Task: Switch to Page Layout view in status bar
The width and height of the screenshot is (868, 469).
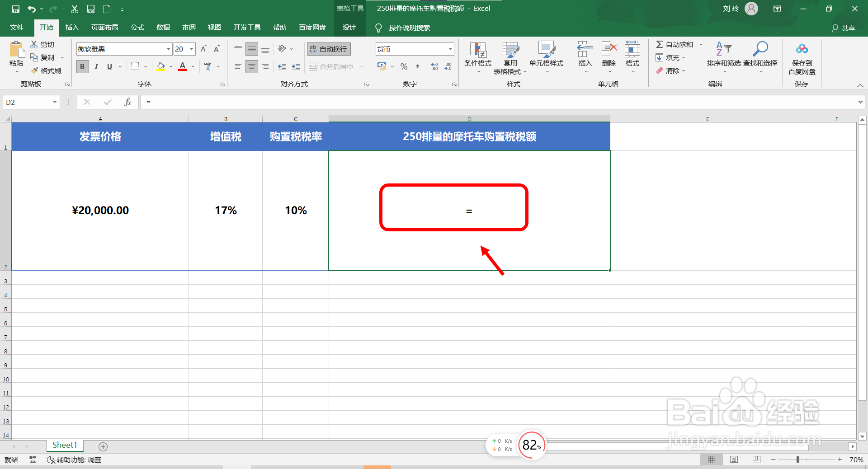Action: coord(734,460)
